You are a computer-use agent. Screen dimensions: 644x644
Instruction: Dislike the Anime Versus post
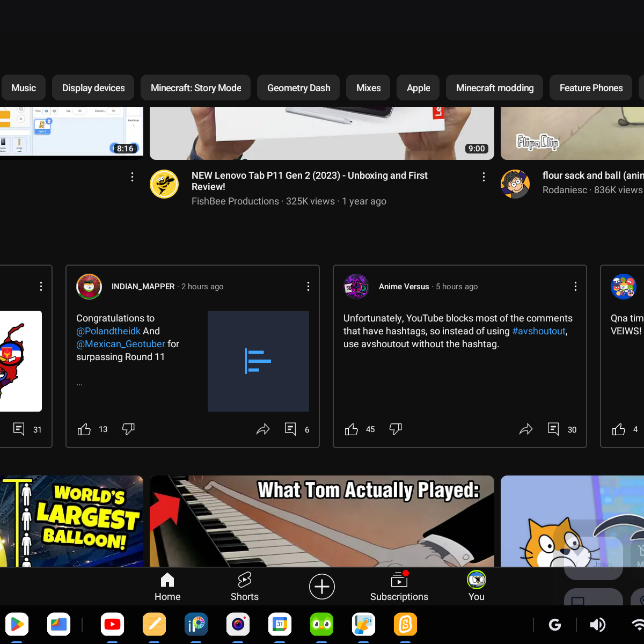(x=396, y=429)
